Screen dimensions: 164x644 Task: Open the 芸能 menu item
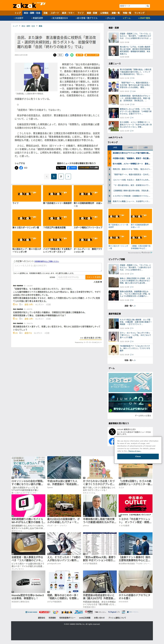point(45,13)
